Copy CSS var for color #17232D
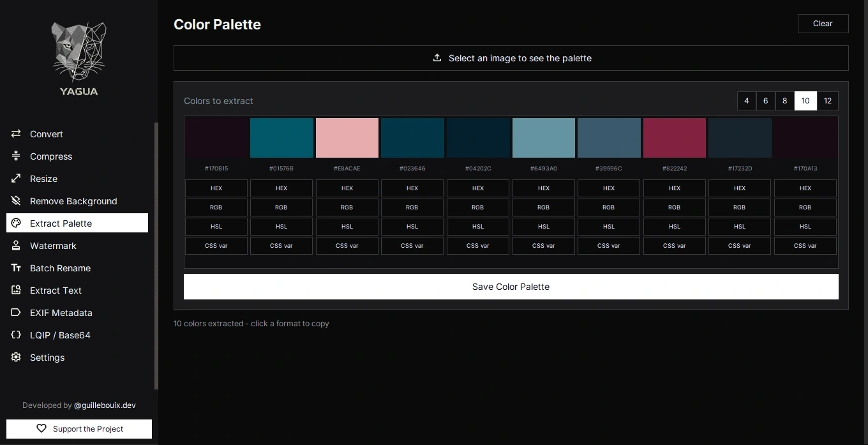The image size is (868, 445). 740,246
